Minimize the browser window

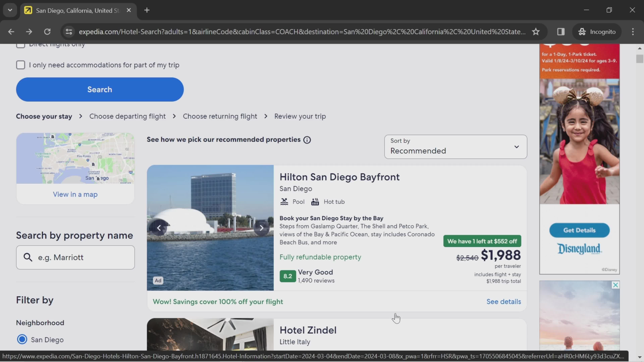pyautogui.click(x=586, y=10)
